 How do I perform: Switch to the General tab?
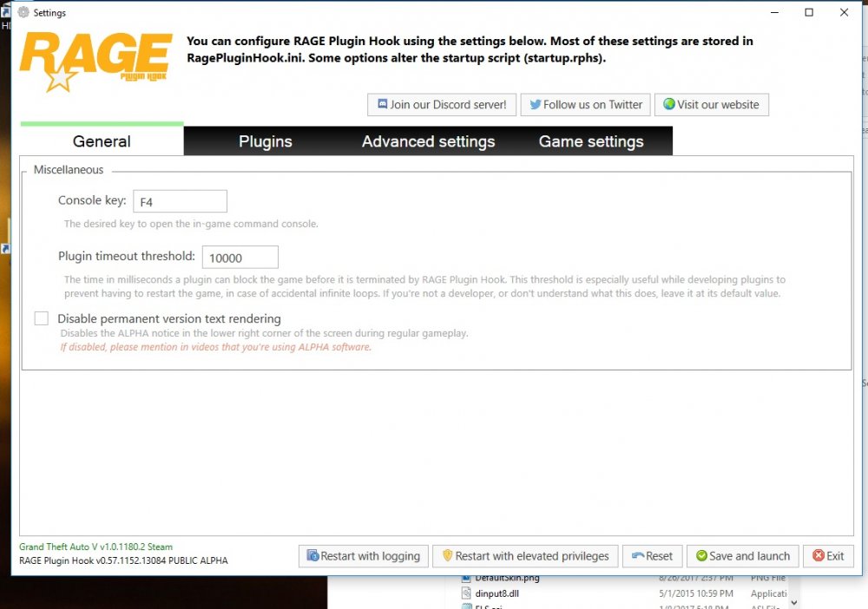pos(102,141)
